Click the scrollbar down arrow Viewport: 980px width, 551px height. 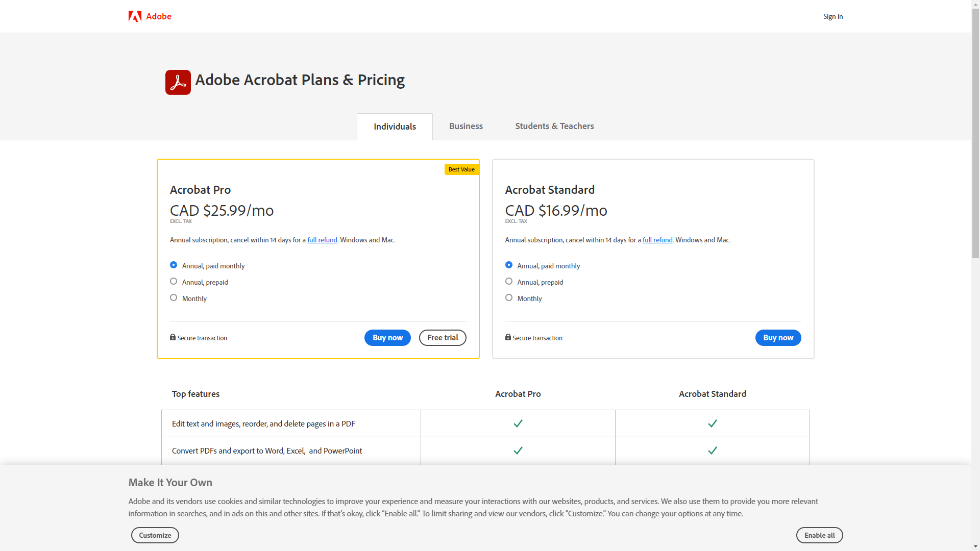point(976,547)
